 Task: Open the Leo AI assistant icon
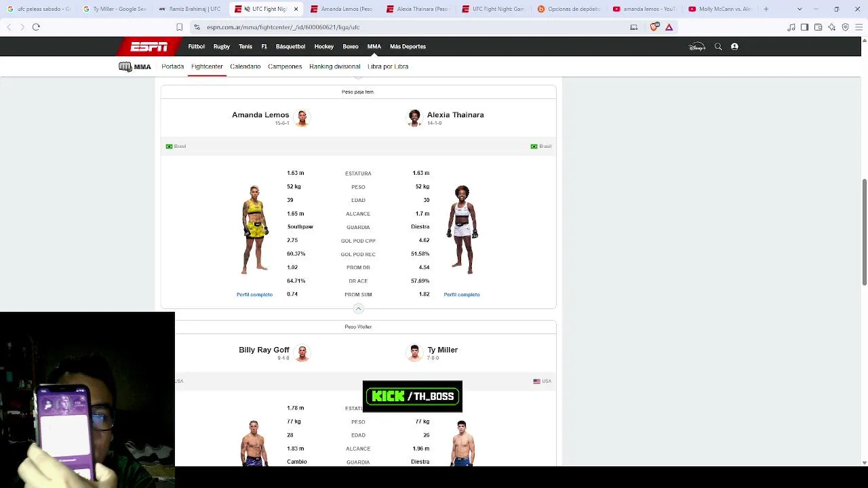832,27
